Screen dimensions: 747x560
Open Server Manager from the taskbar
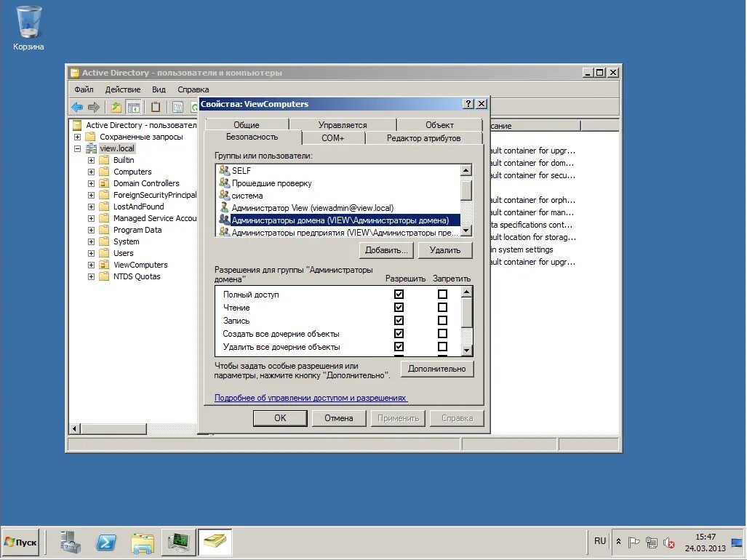coord(71,543)
